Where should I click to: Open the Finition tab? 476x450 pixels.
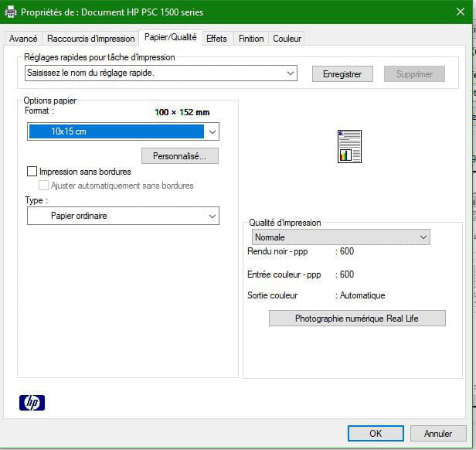point(251,39)
